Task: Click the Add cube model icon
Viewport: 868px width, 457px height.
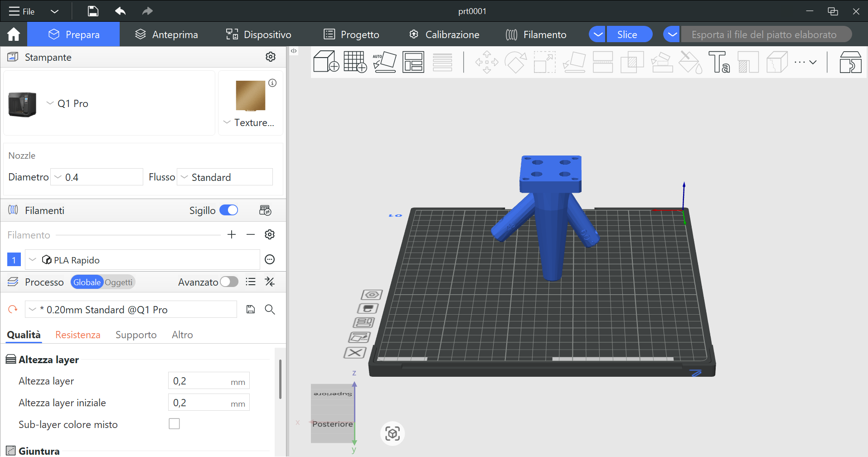Action: click(326, 62)
